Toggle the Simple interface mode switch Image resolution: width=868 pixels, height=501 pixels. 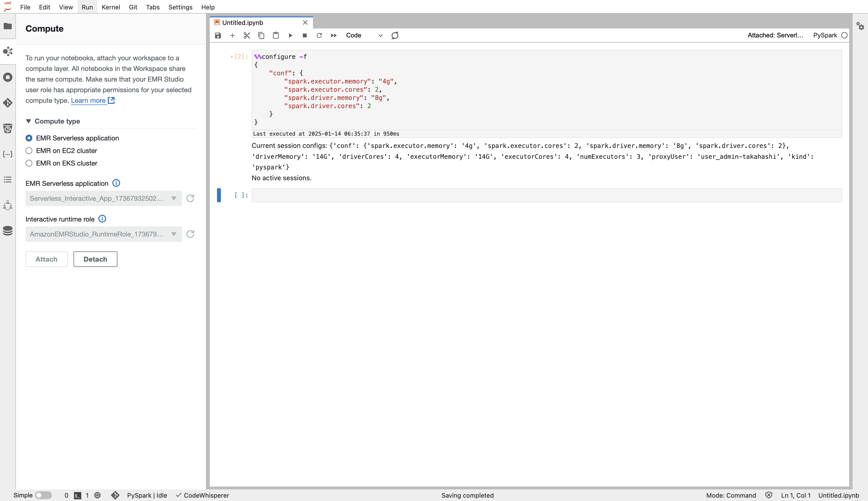pos(43,495)
